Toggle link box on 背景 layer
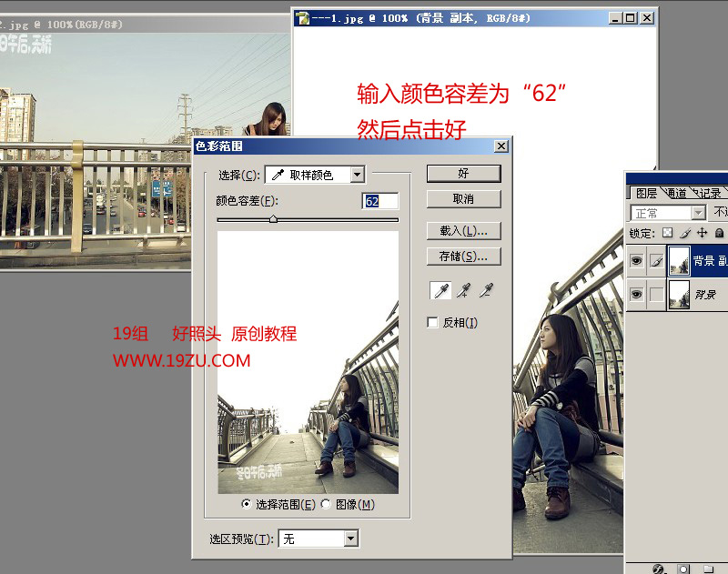728x574 pixels. (656, 294)
